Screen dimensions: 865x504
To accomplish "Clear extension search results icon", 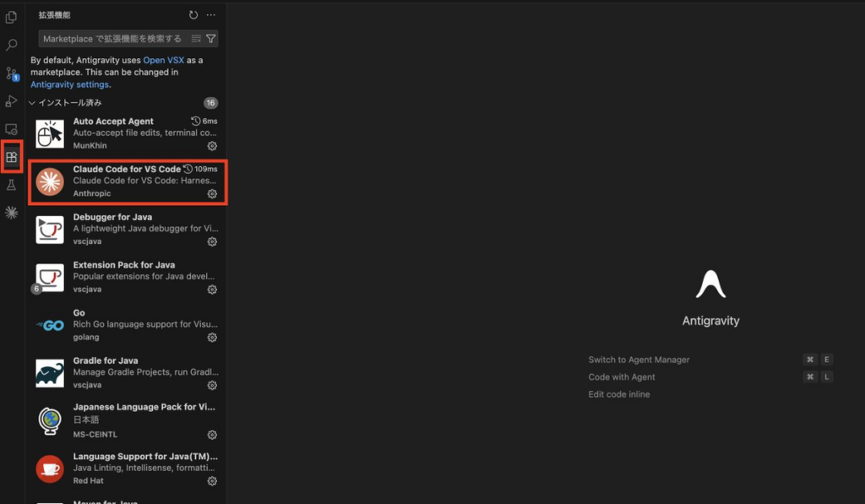I will 197,39.
